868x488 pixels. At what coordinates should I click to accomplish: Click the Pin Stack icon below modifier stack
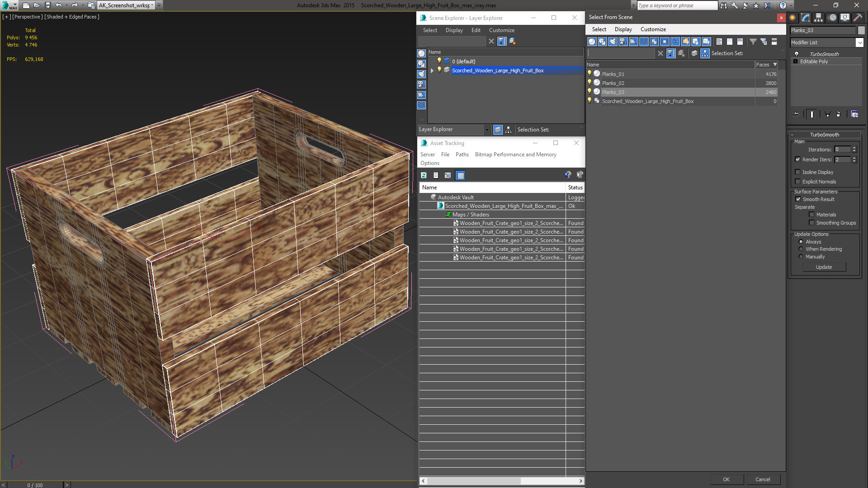(796, 114)
